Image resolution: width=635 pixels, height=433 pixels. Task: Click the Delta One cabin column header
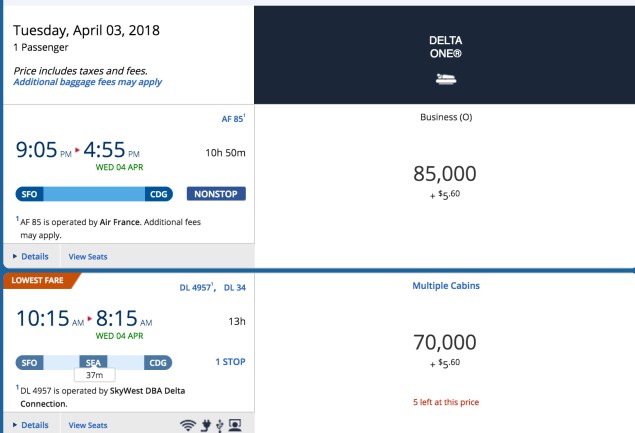[x=444, y=52]
